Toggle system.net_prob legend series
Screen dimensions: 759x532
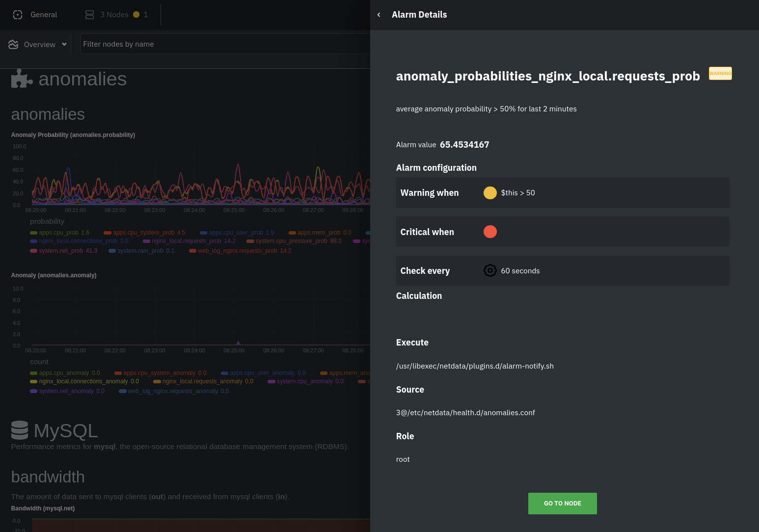[x=64, y=251]
